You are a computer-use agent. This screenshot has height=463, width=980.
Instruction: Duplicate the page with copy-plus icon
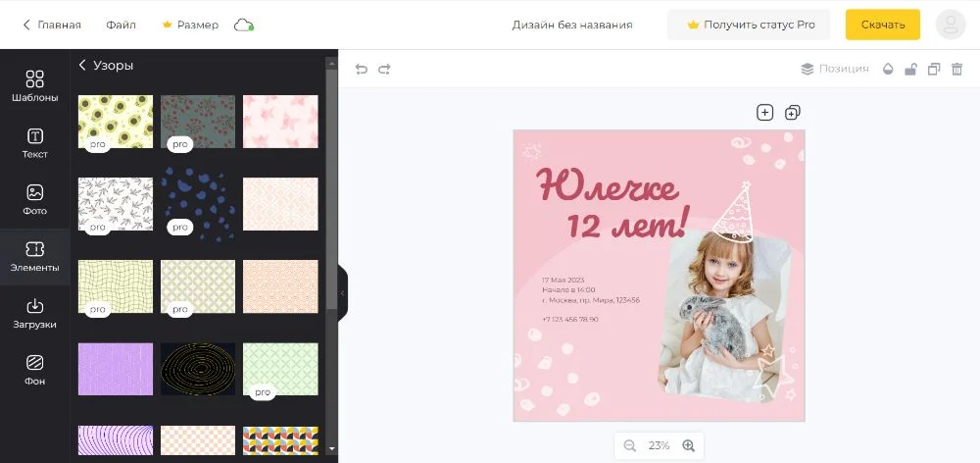coord(793,113)
